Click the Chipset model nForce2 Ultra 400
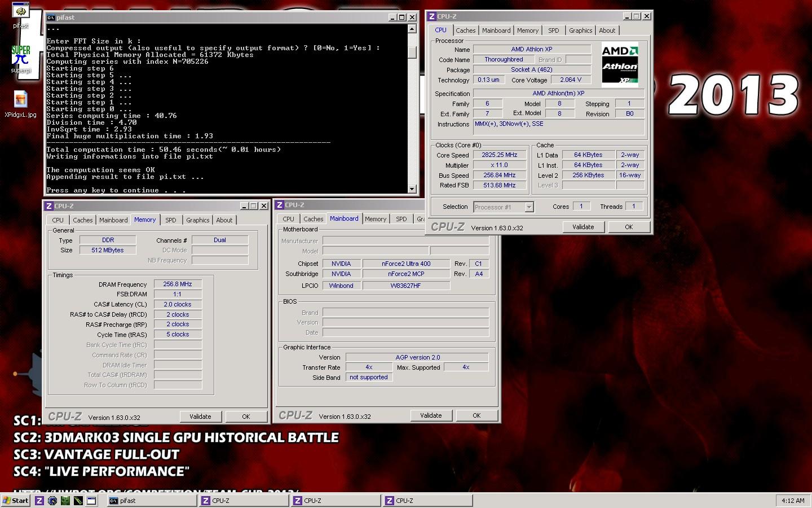The image size is (812, 508). (x=406, y=264)
